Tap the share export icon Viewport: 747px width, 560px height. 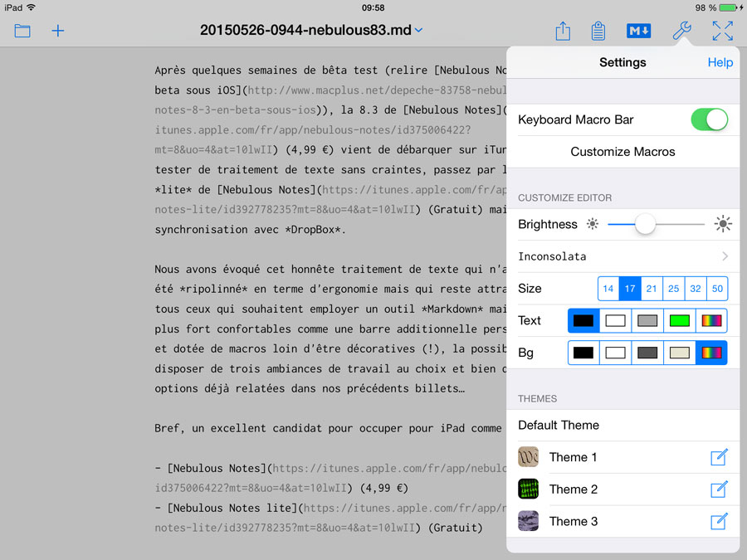pos(563,31)
